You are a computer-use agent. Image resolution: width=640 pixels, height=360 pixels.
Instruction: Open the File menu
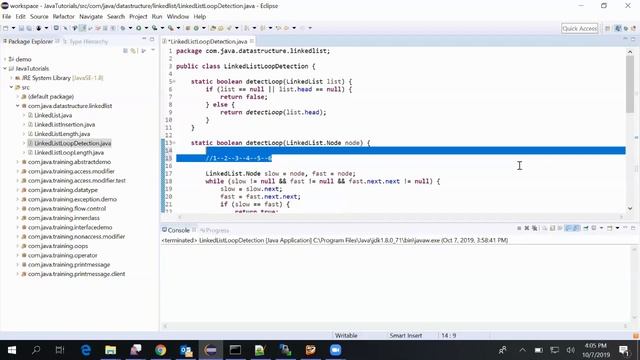[7, 17]
